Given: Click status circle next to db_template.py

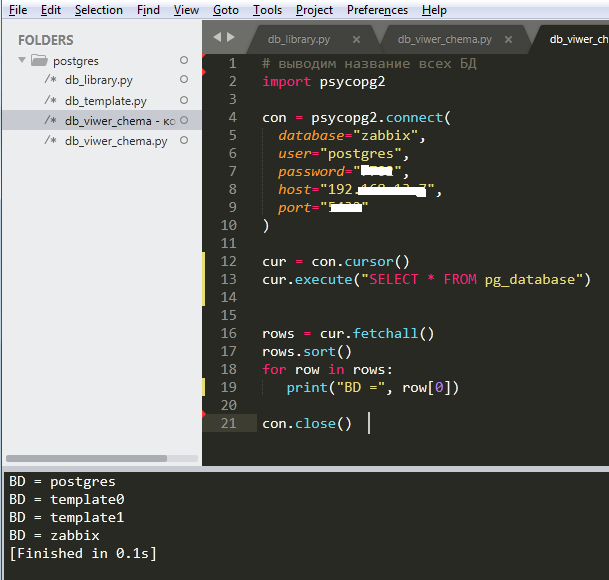Looking at the screenshot, I should [x=184, y=100].
